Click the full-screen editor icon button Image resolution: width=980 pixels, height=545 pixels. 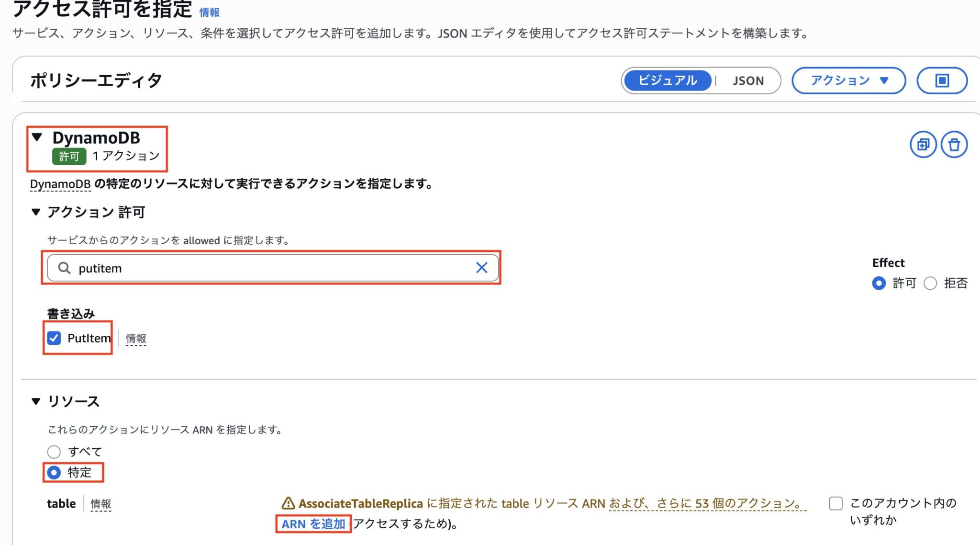[x=942, y=80]
